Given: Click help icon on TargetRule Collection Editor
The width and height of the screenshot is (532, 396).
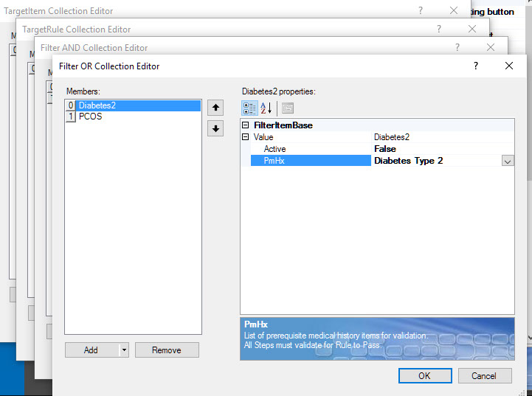Looking at the screenshot, I should coord(439,29).
